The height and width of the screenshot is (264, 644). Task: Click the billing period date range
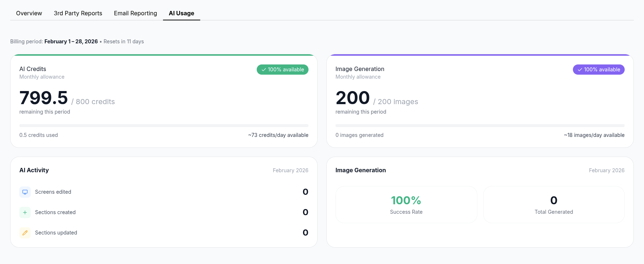tap(71, 42)
